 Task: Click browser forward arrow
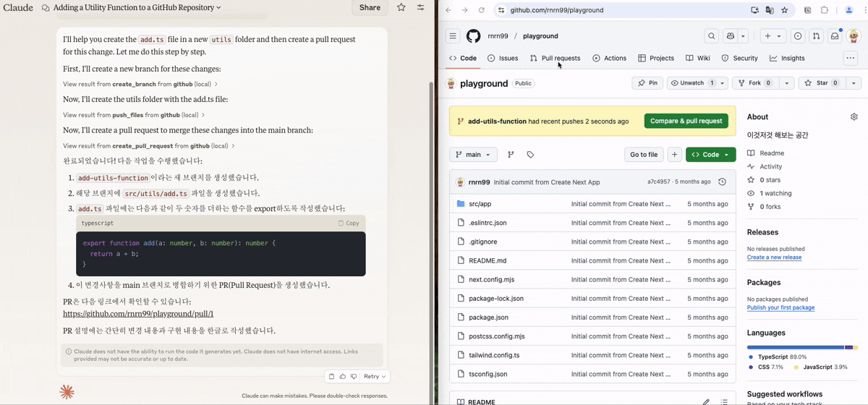click(x=464, y=10)
